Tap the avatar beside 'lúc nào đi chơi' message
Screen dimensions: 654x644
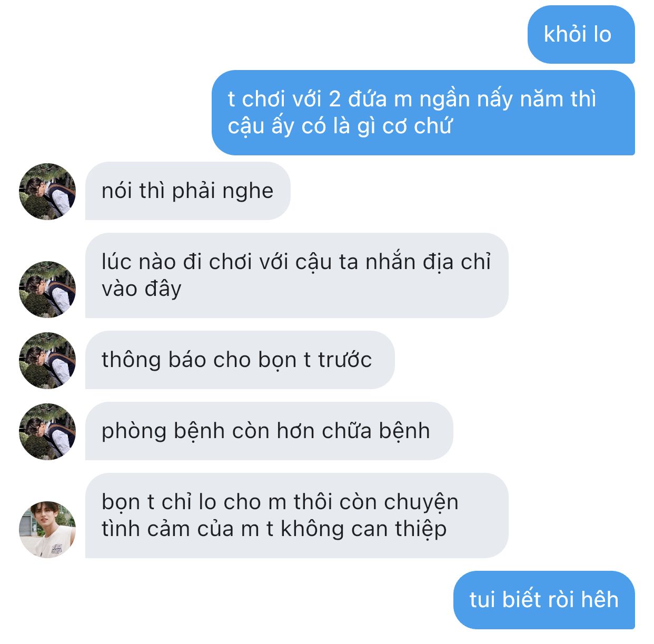click(x=47, y=290)
